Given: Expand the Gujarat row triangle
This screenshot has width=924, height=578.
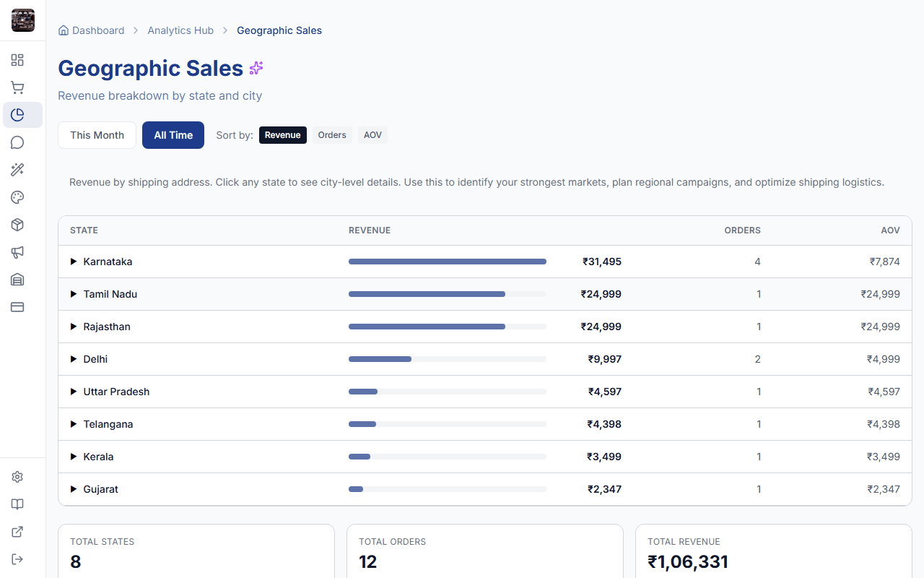Looking at the screenshot, I should (74, 489).
